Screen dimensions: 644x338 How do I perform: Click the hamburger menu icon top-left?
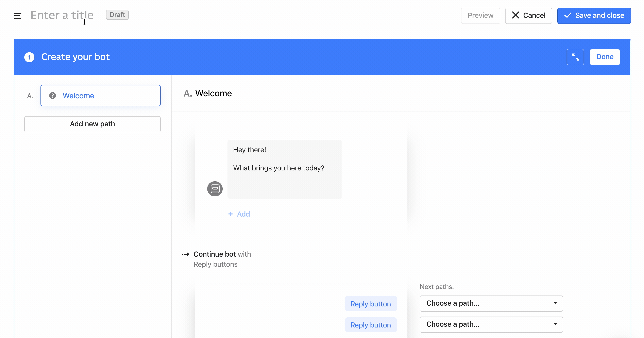tap(17, 15)
